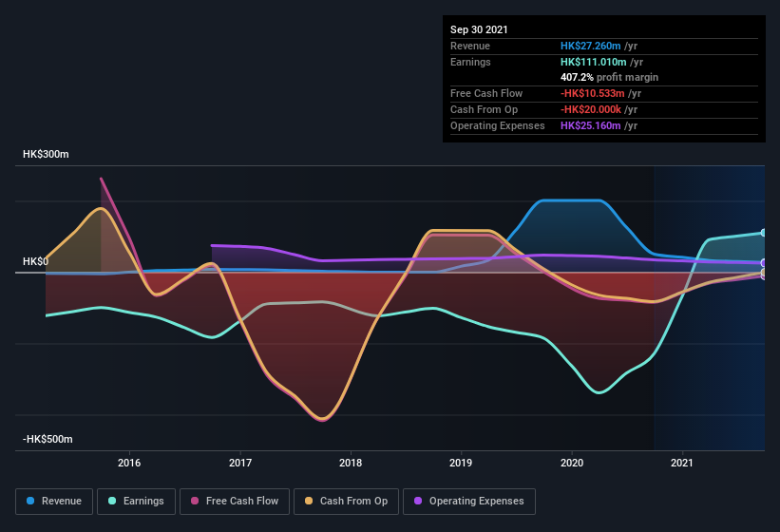Click the HK$300m y-axis label

pos(46,154)
